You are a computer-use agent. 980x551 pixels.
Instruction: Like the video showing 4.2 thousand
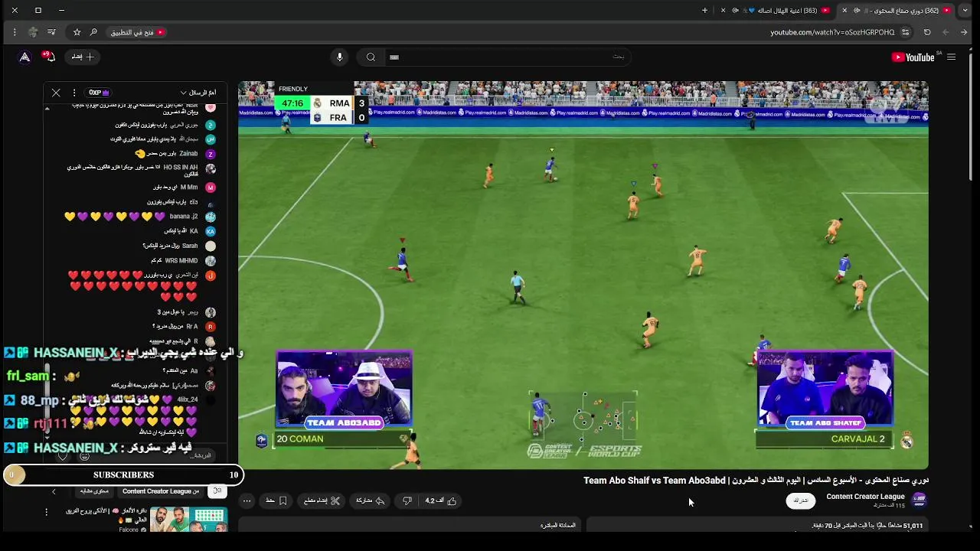441,500
